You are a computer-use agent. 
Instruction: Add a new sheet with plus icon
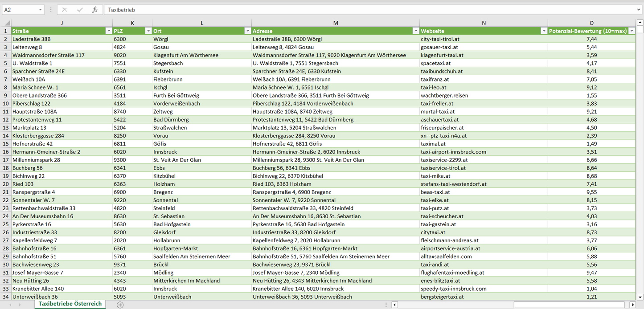[120, 305]
